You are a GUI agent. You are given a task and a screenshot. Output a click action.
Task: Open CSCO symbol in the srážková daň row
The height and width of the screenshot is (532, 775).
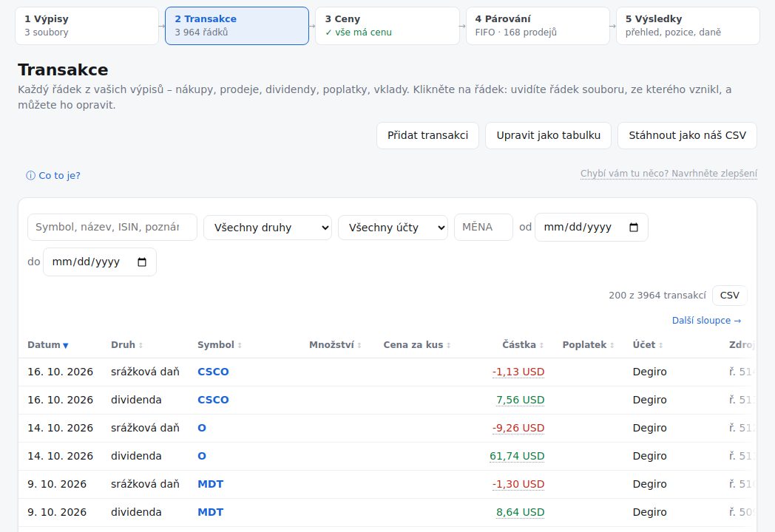coord(213,372)
